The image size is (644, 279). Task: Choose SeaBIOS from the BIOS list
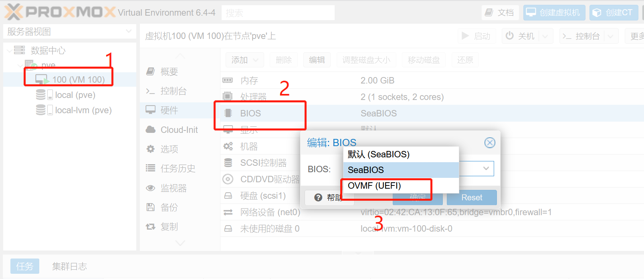click(401, 170)
